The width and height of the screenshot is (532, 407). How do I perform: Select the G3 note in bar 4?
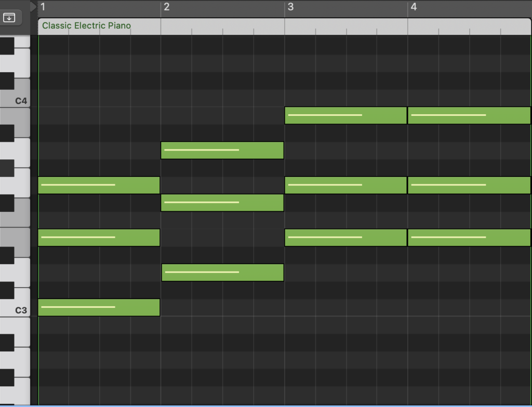point(469,185)
